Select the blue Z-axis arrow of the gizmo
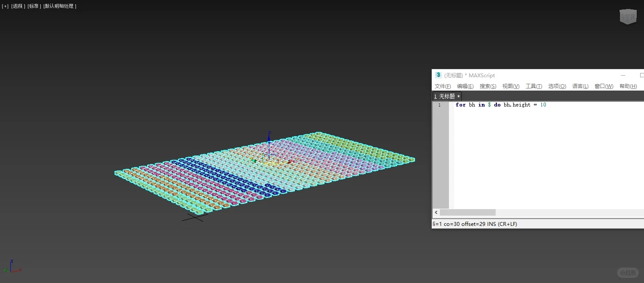This screenshot has width=644, height=283. pyautogui.click(x=268, y=137)
